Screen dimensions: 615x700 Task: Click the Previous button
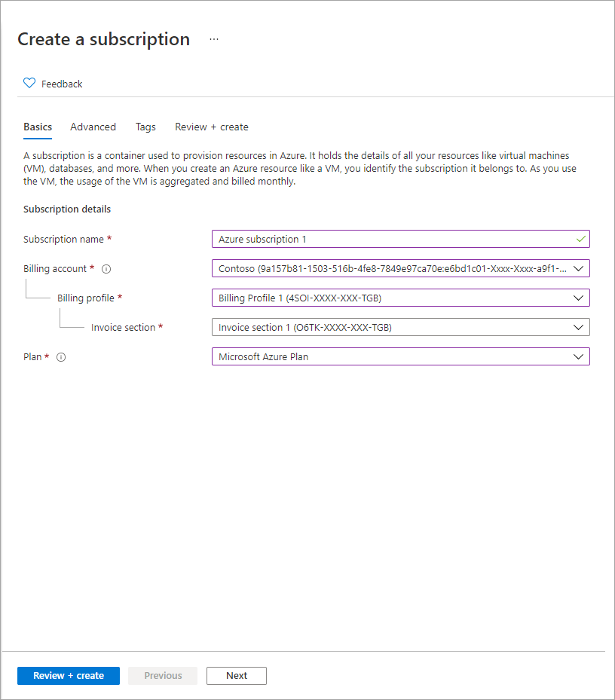click(163, 676)
